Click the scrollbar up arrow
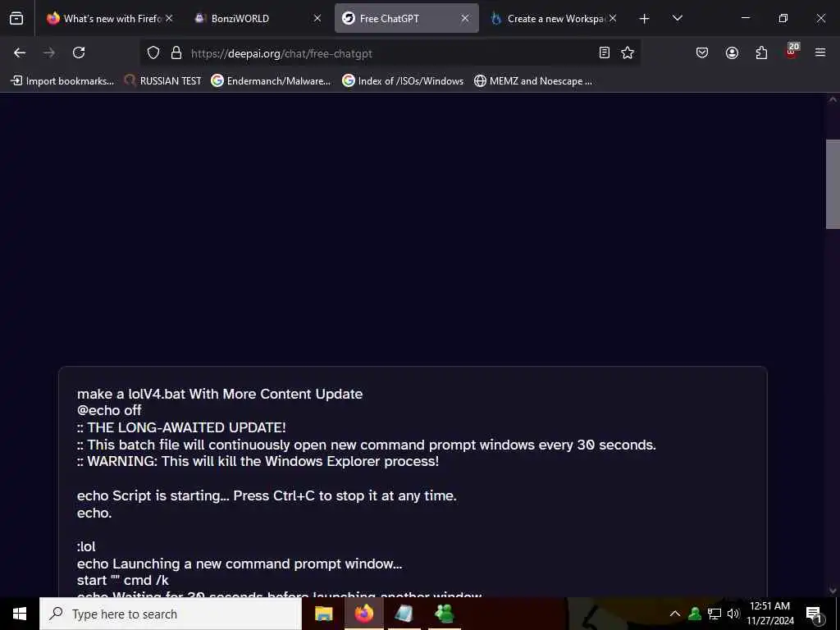The width and height of the screenshot is (840, 630). 833,99
